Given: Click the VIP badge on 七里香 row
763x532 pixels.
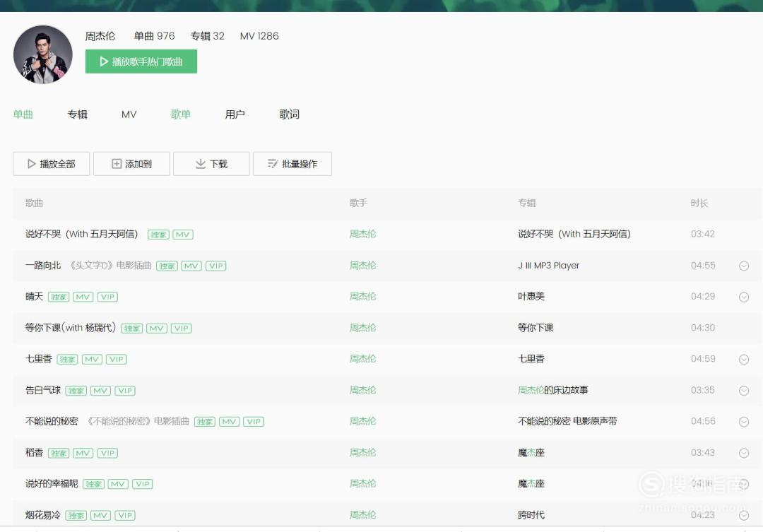Looking at the screenshot, I should (117, 359).
